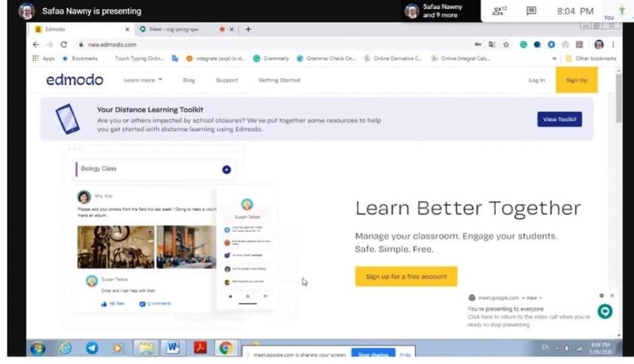This screenshot has width=634, height=364.
Task: Launch Adobe Reader from the taskbar
Action: pos(200,348)
